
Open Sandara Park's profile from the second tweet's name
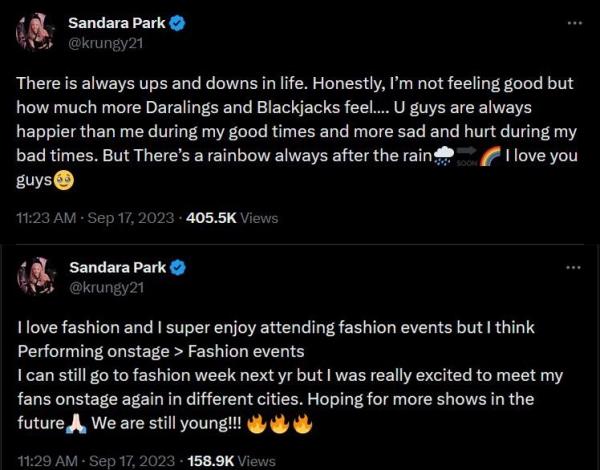(117, 267)
